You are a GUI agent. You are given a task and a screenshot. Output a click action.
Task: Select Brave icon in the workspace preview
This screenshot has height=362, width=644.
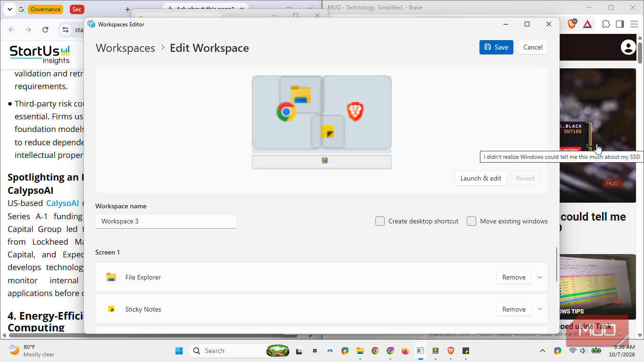click(355, 112)
